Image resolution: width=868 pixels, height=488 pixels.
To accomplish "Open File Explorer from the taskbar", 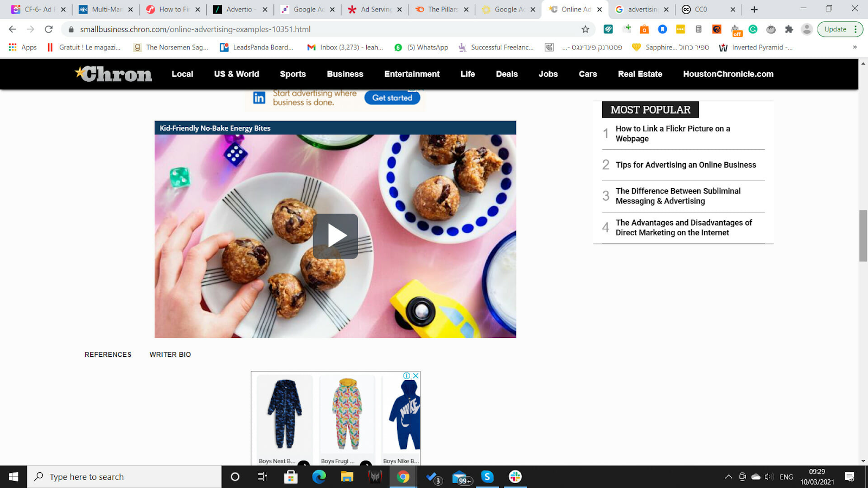I will [347, 477].
